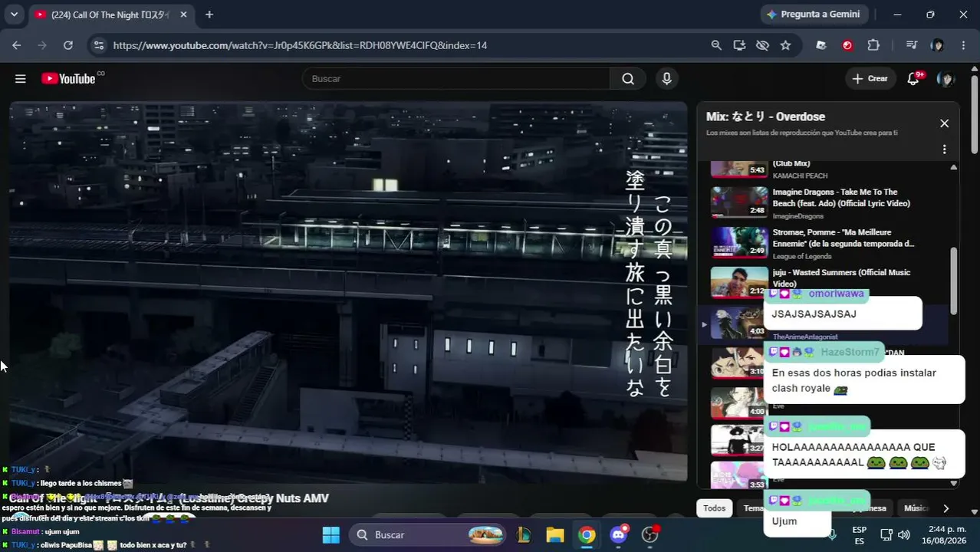Click the main video player area
The height and width of the screenshot is (552, 980).
pos(348,291)
